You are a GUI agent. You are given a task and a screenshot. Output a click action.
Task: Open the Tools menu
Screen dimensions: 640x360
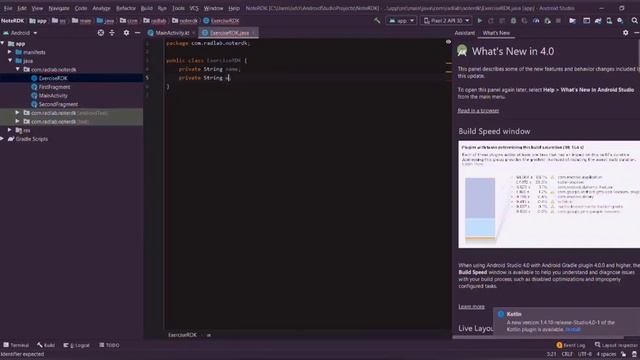click(178, 8)
